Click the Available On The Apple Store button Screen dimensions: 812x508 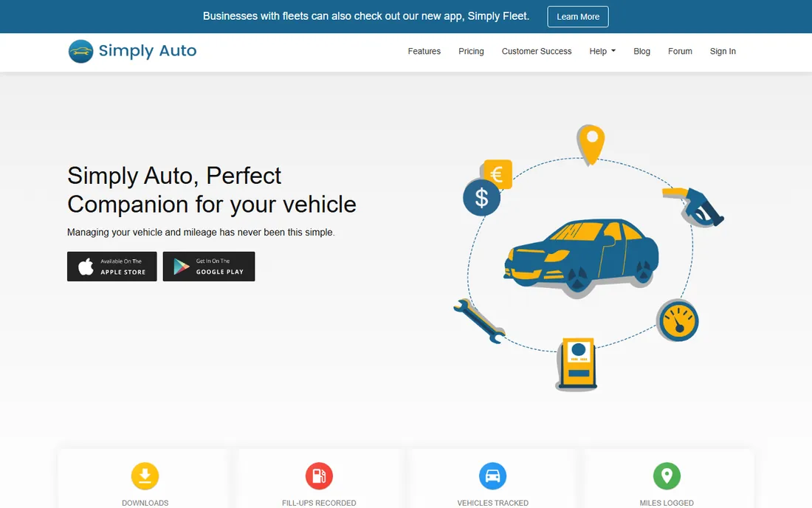[x=112, y=267]
